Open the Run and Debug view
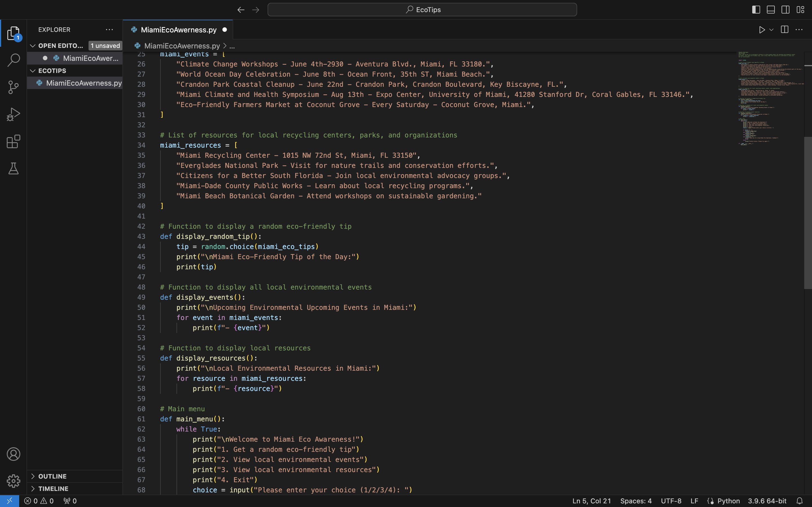The width and height of the screenshot is (812, 507). 14,114
